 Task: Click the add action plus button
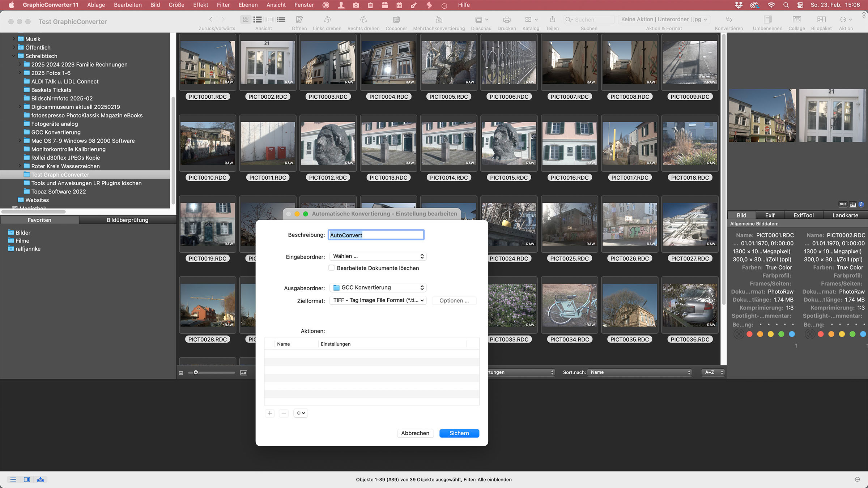270,413
